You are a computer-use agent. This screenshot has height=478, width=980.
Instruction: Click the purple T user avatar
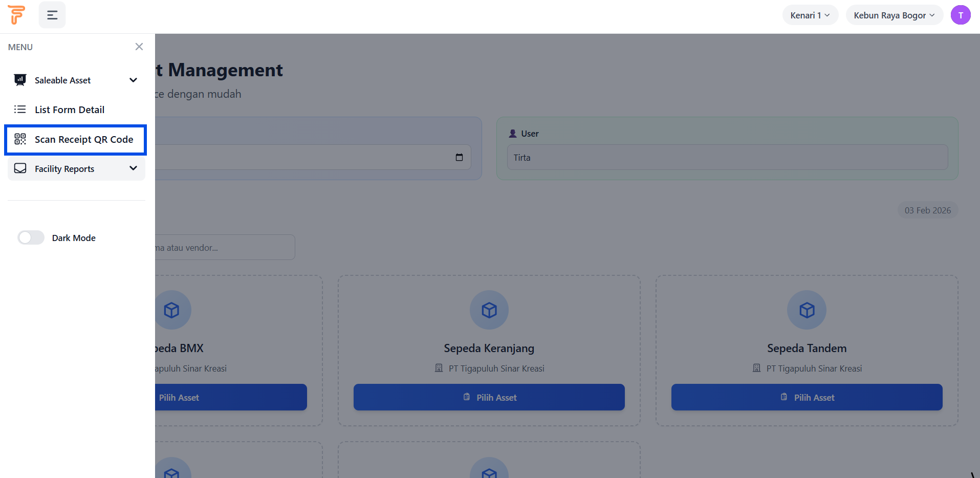960,15
